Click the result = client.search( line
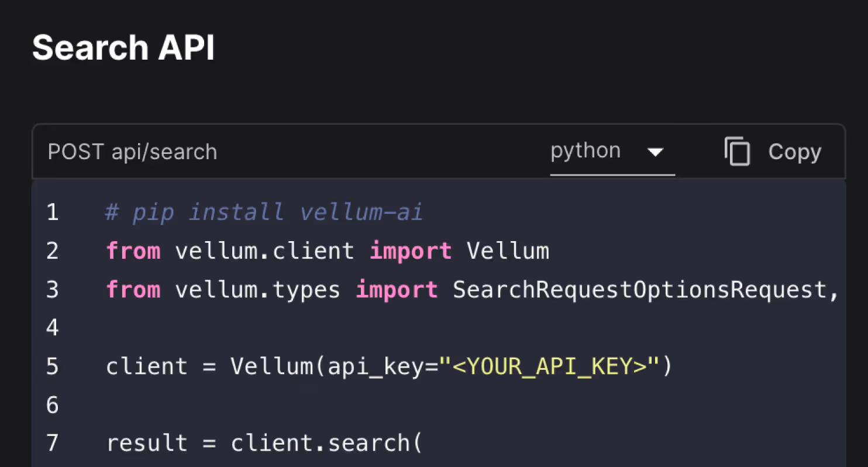 [264, 443]
